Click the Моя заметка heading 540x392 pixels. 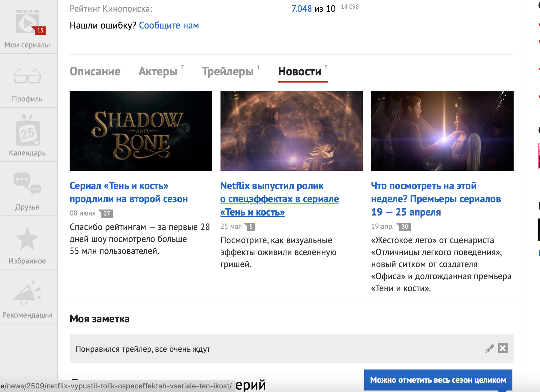pos(100,319)
